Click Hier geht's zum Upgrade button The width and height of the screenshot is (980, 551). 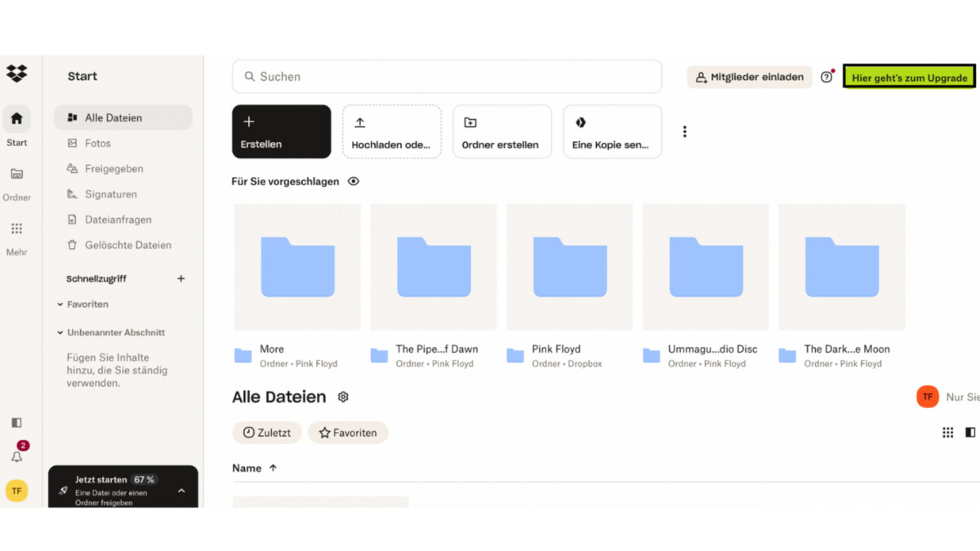[909, 78]
